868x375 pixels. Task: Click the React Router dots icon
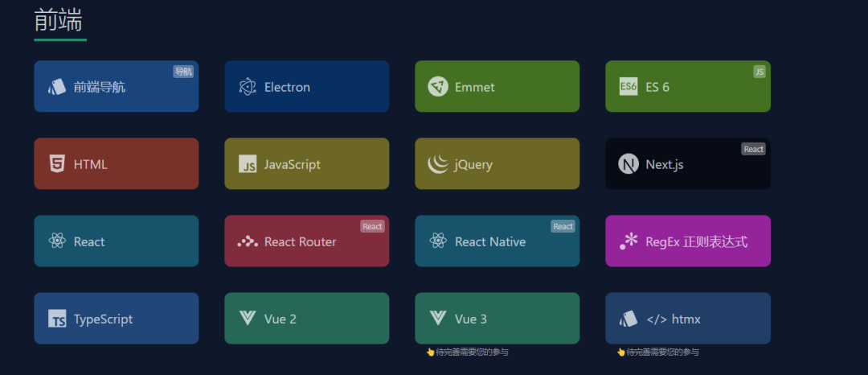tap(248, 241)
